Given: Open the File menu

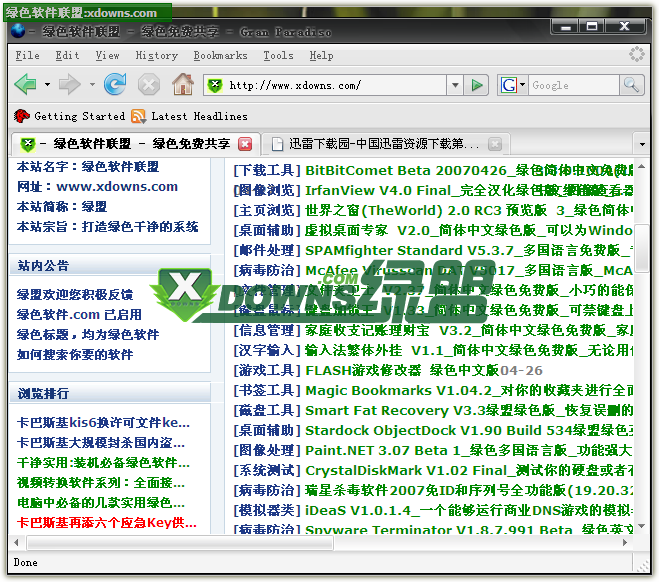Looking at the screenshot, I should click(x=28, y=55).
